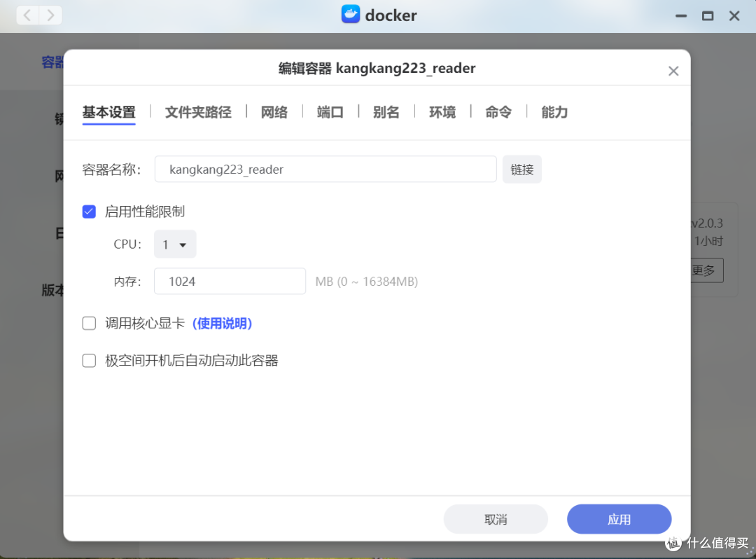The height and width of the screenshot is (559, 756).
Task: Close the docker window
Action: (x=734, y=16)
